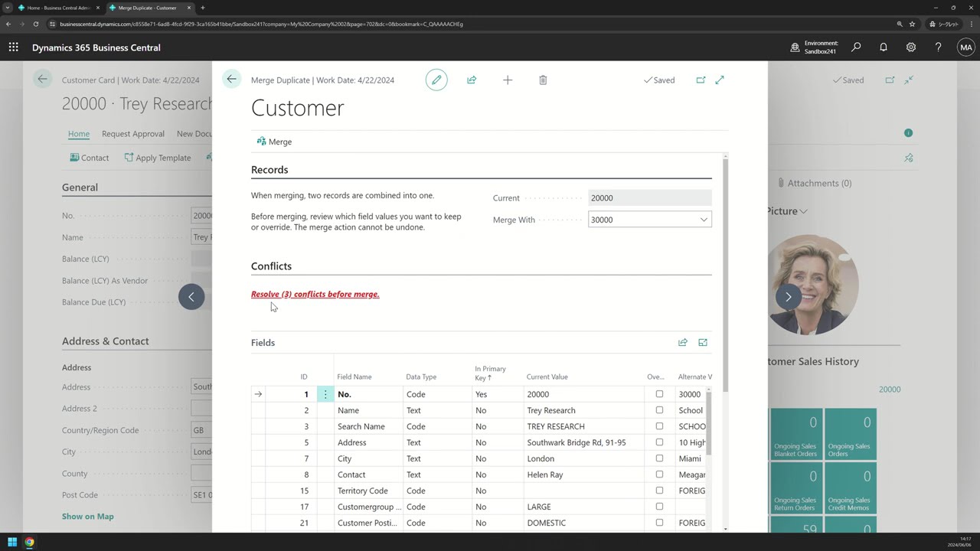Open Business Central search magnifier
The image size is (980, 551).
point(856,47)
